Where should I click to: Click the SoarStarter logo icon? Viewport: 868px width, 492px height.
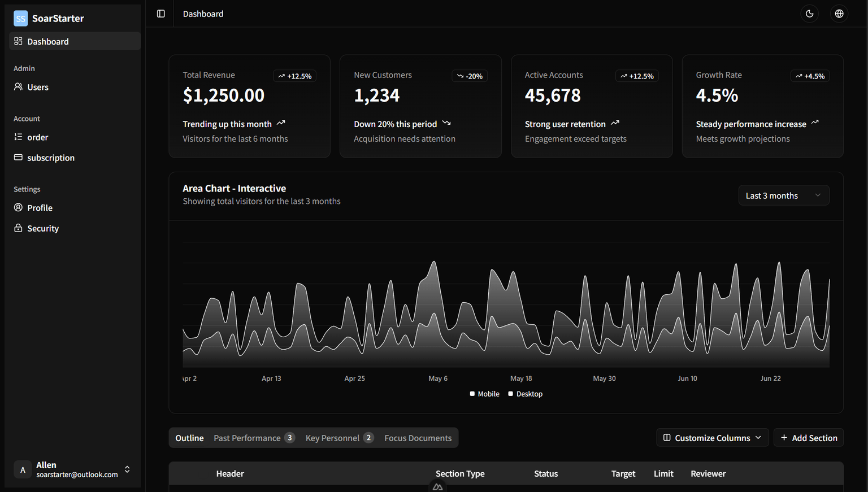coord(20,19)
